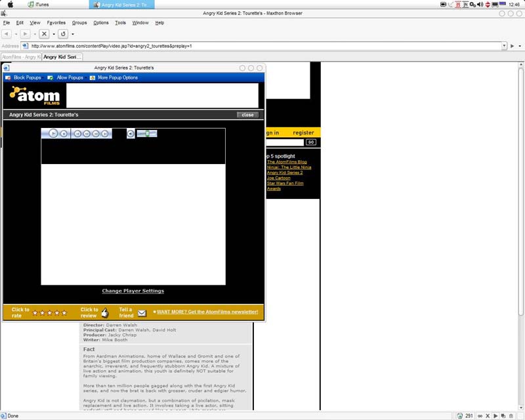This screenshot has height=420, width=525.
Task: Open the Tools menu
Action: tap(120, 23)
